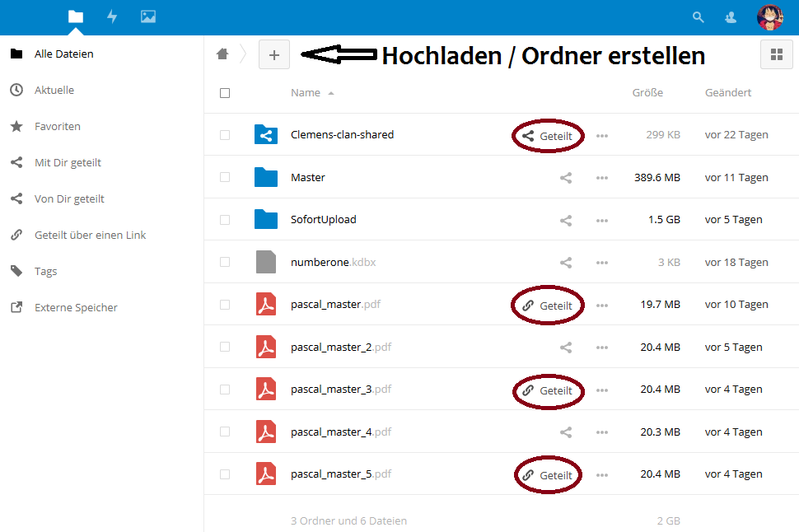Open more actions for Clemens-clan-shared

[x=602, y=136]
